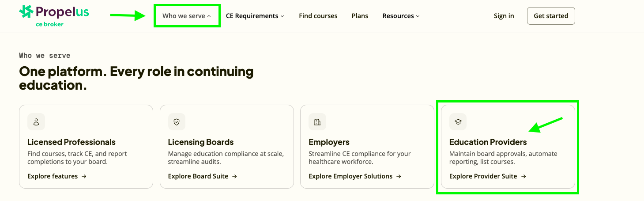
Task: Select the Employers card heading
Action: click(x=329, y=142)
